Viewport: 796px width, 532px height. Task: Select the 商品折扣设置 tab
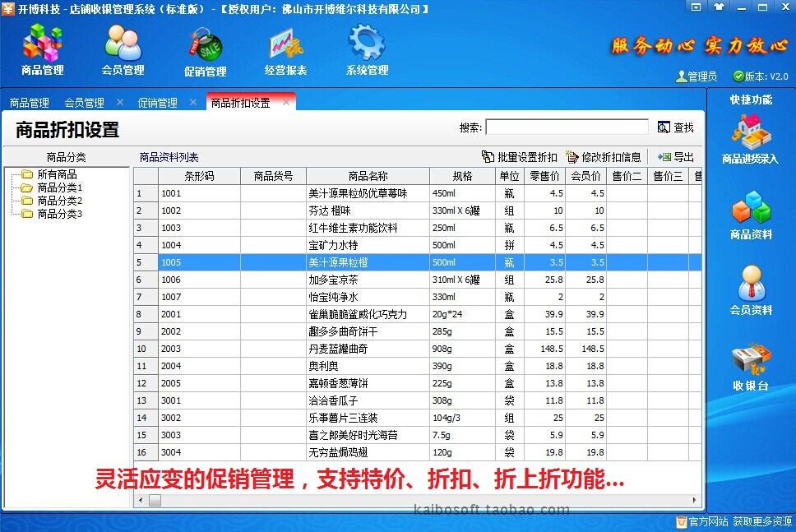click(241, 103)
